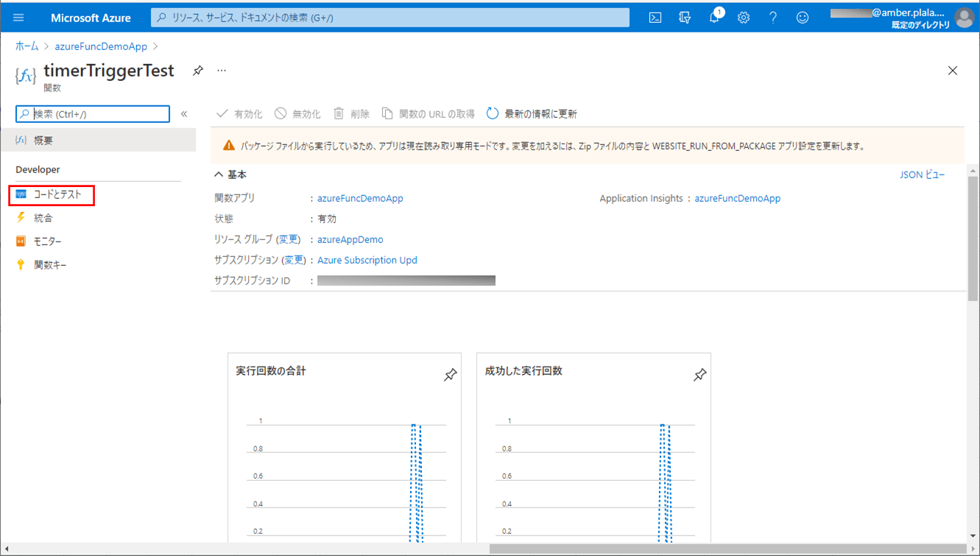Open 統合 in the Developer menu
The image size is (980, 556).
pos(34,218)
